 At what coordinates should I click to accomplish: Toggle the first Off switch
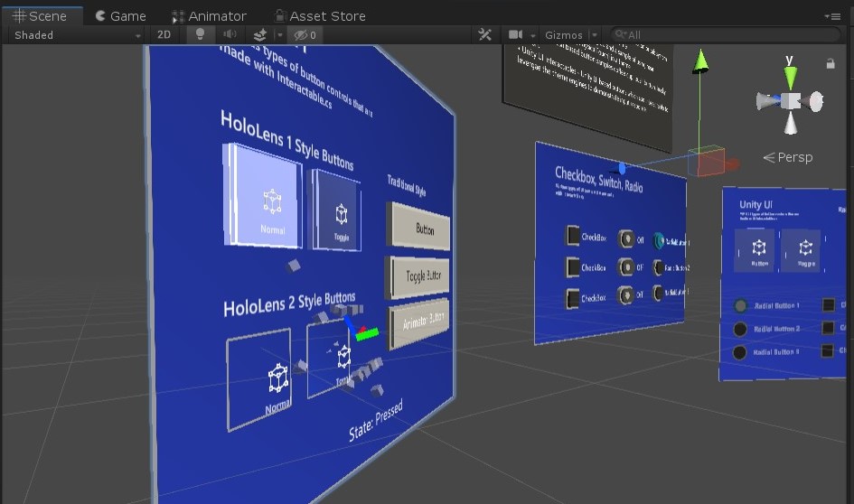(626, 239)
